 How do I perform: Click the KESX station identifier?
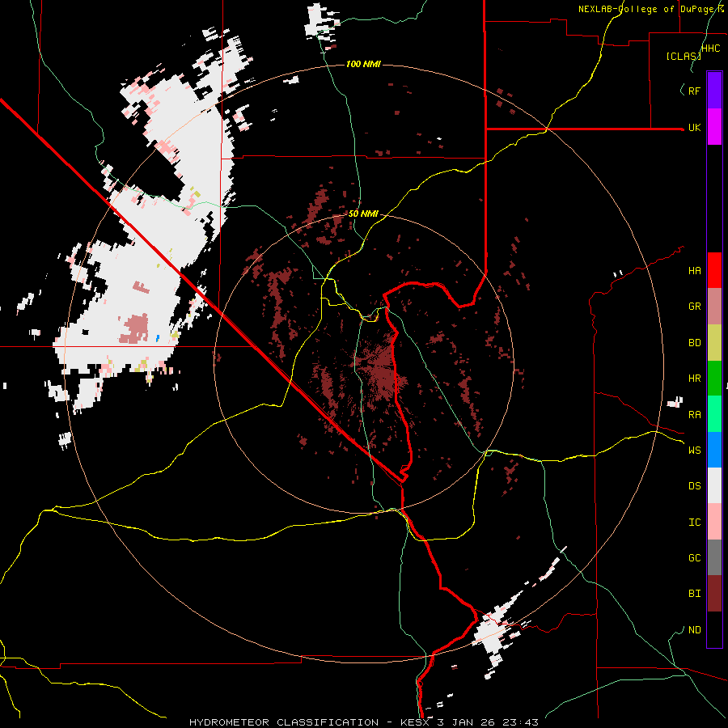[x=412, y=722]
